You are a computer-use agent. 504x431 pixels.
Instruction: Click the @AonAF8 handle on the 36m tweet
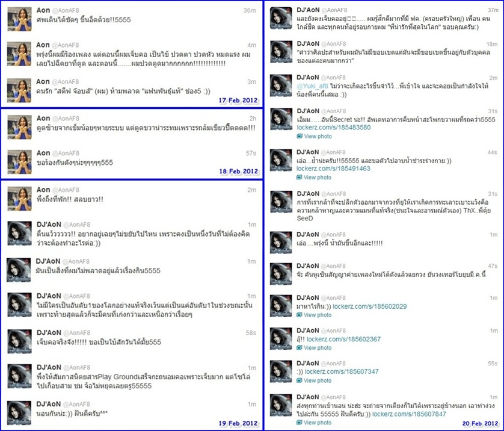click(66, 11)
